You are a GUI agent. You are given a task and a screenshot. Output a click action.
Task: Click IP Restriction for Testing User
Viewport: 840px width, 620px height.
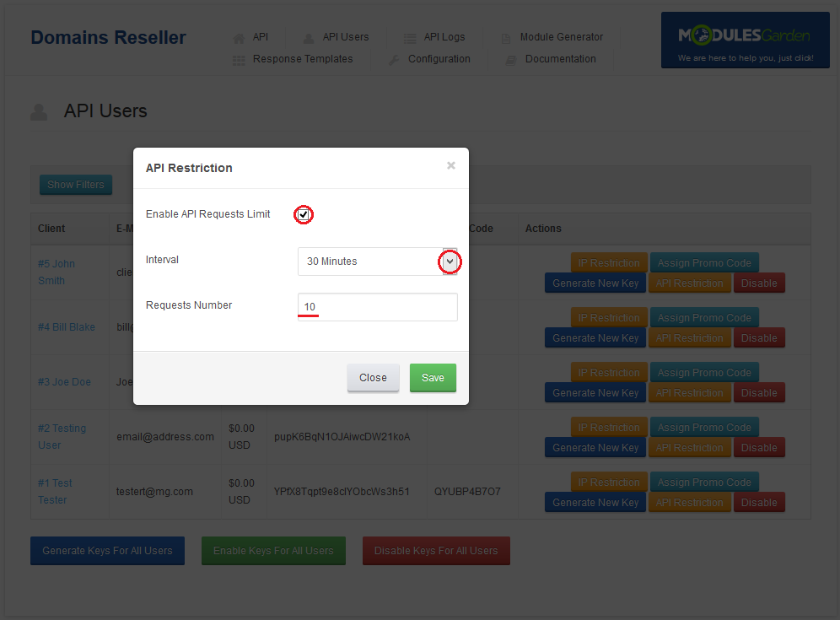609,428
